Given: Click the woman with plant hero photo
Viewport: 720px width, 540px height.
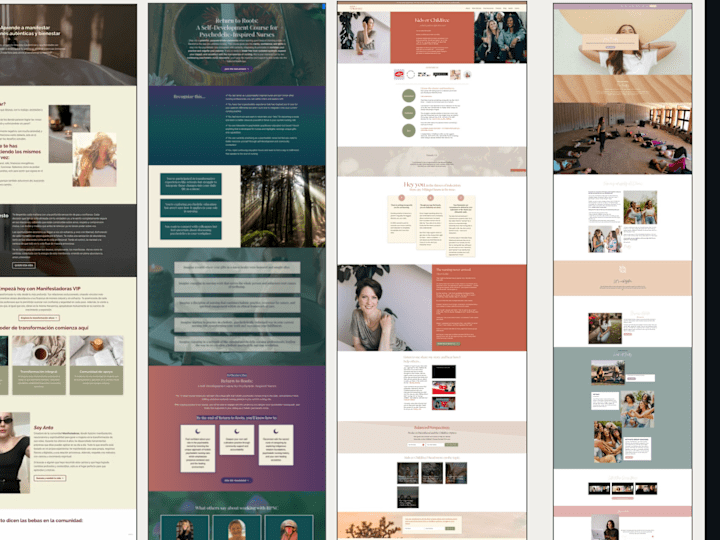Looking at the screenshot, I should click(x=364, y=38).
